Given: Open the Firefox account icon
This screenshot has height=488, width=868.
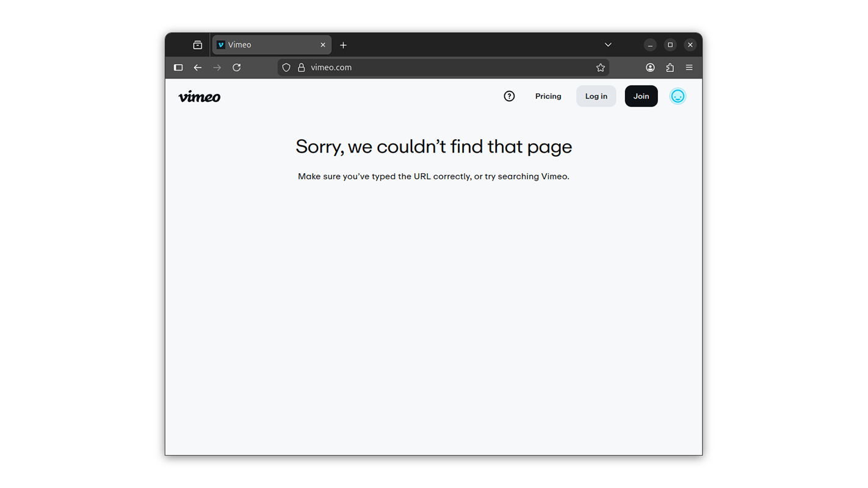Looking at the screenshot, I should tap(650, 67).
